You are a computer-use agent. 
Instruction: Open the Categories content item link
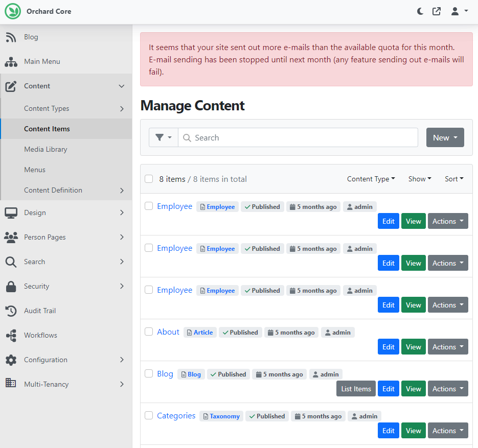[x=176, y=416]
